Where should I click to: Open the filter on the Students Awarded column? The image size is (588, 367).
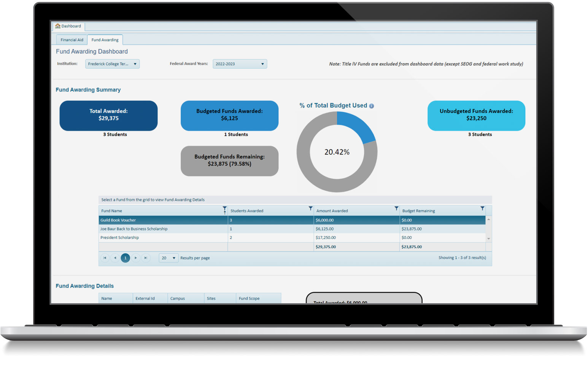tap(310, 209)
